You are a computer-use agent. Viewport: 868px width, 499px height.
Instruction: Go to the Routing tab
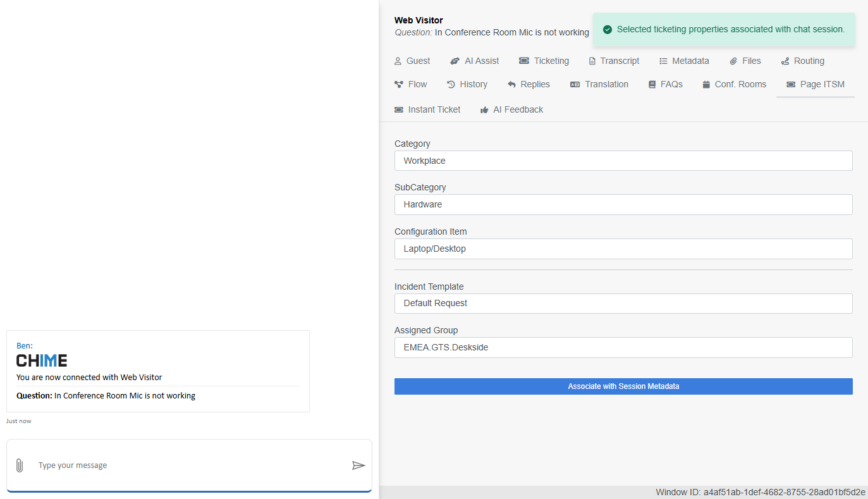pyautogui.click(x=802, y=61)
